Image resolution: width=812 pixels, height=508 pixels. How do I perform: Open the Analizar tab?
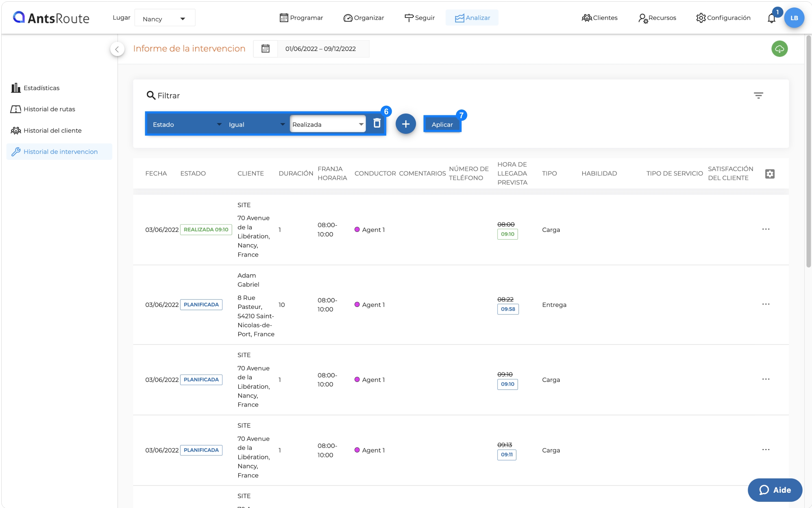tap(472, 18)
